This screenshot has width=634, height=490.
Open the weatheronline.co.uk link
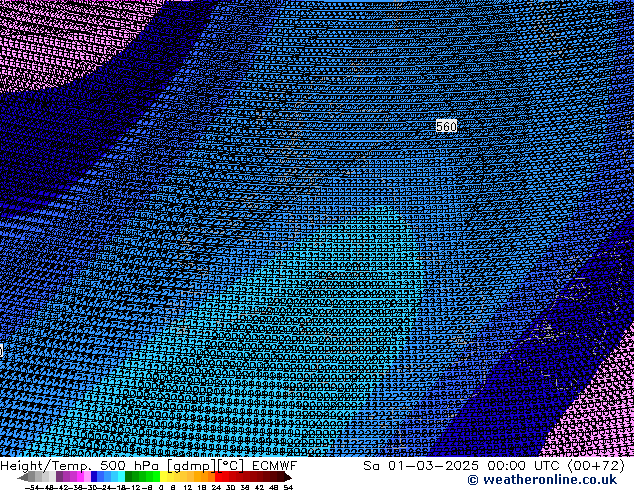[542, 480]
